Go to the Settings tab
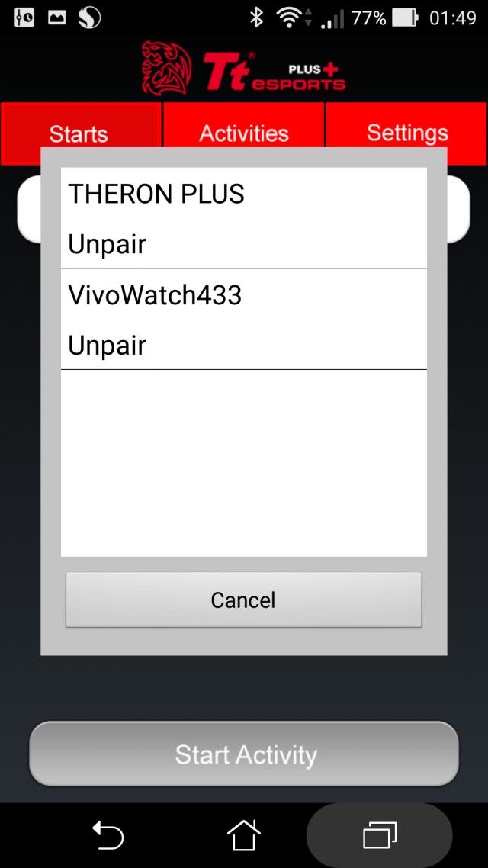The image size is (488, 868). tap(407, 133)
